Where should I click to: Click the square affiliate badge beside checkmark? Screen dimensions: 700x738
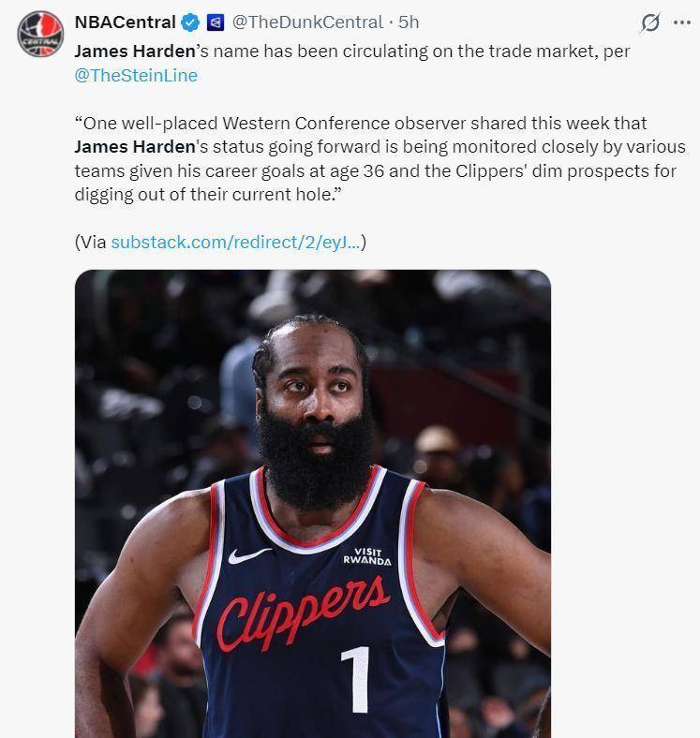[x=216, y=22]
